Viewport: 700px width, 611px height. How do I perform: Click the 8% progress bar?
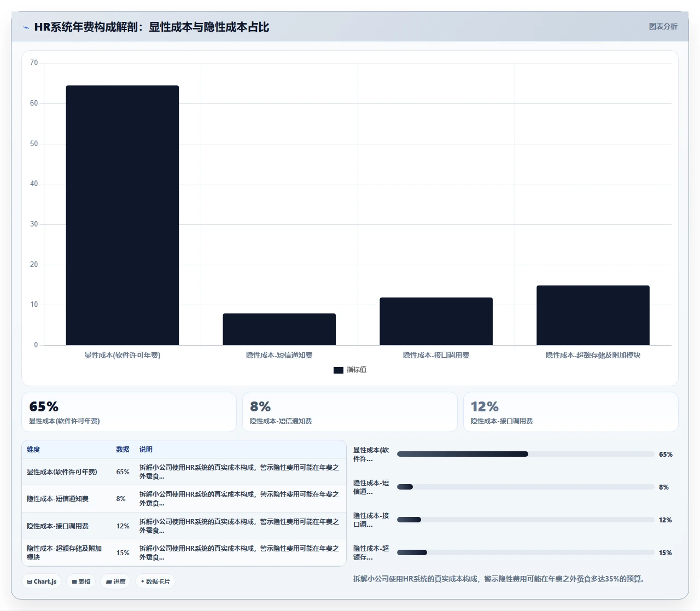(x=526, y=487)
